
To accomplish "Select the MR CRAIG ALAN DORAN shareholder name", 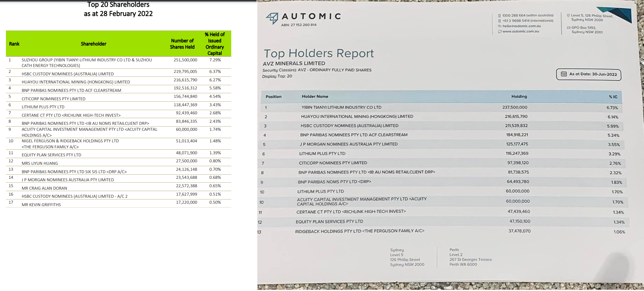I will (x=44, y=188).
